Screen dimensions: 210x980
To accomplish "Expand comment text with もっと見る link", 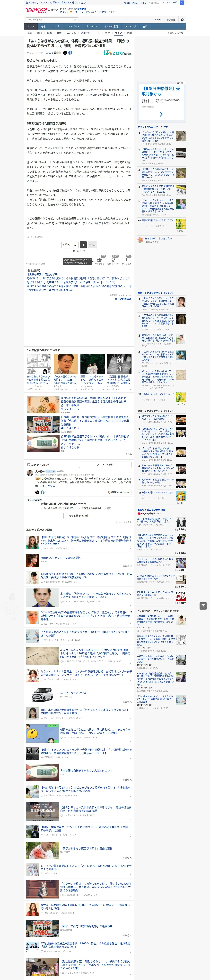I will click(48, 486).
